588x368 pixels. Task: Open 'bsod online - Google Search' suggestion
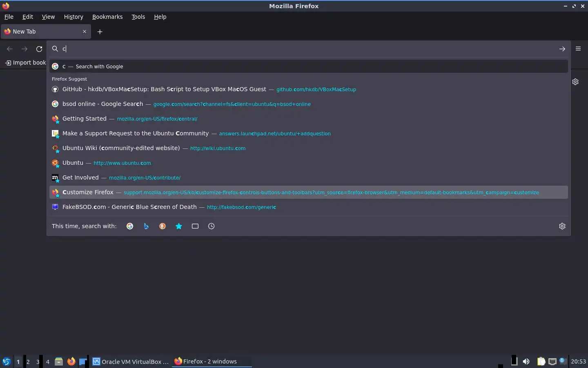click(308, 104)
